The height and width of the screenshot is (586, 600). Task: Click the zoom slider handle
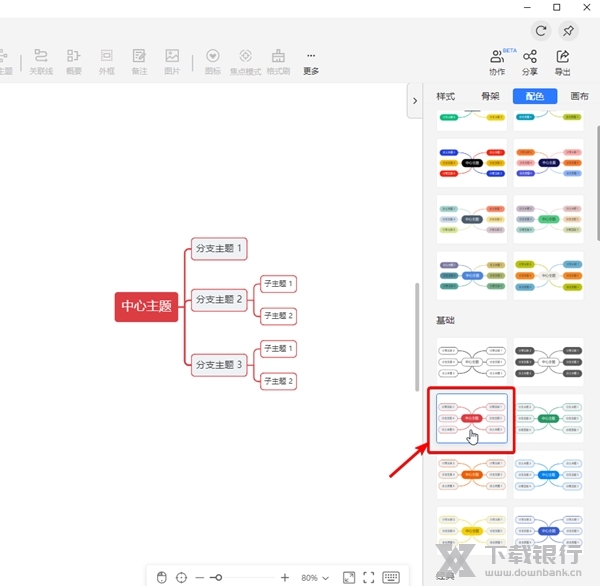(215, 578)
